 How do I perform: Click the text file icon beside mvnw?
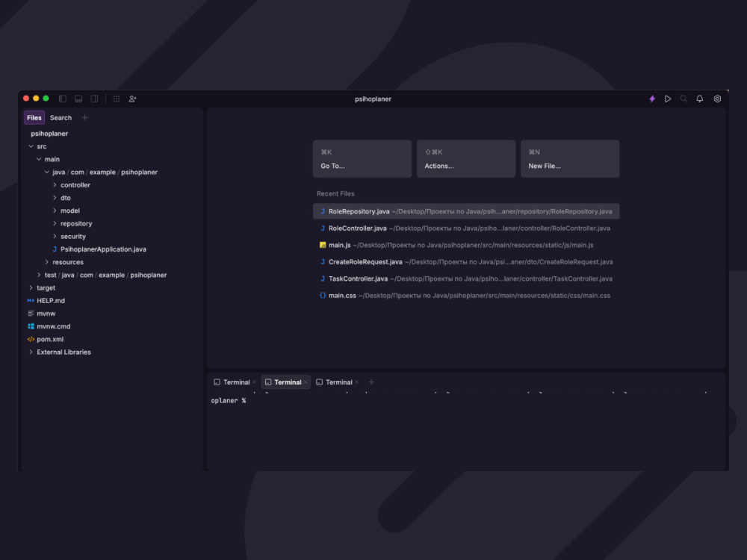click(x=31, y=314)
